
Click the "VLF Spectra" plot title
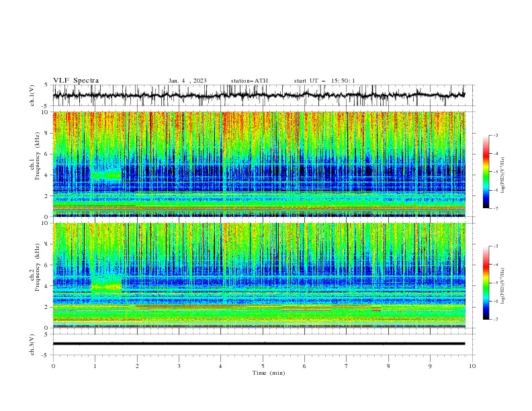coord(76,81)
